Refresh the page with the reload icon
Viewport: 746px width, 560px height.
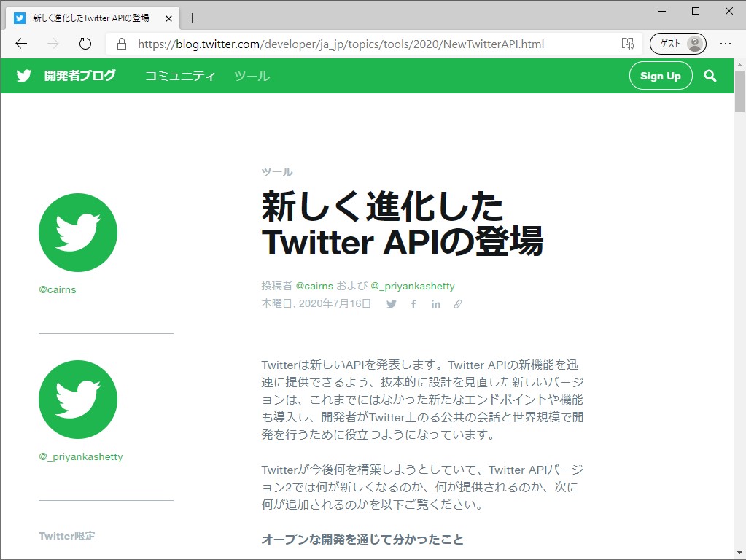tap(85, 44)
